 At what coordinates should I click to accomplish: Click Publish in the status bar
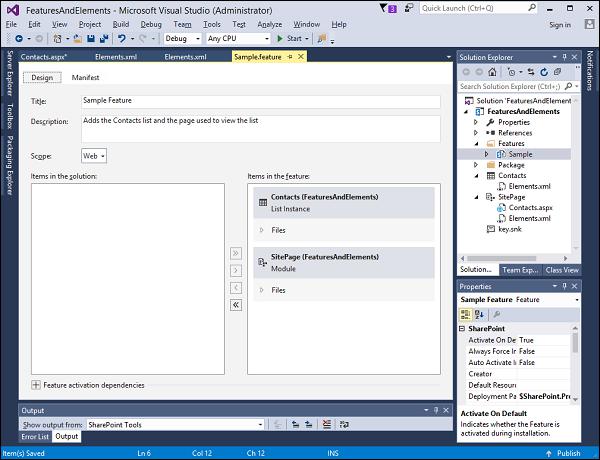coord(563,453)
